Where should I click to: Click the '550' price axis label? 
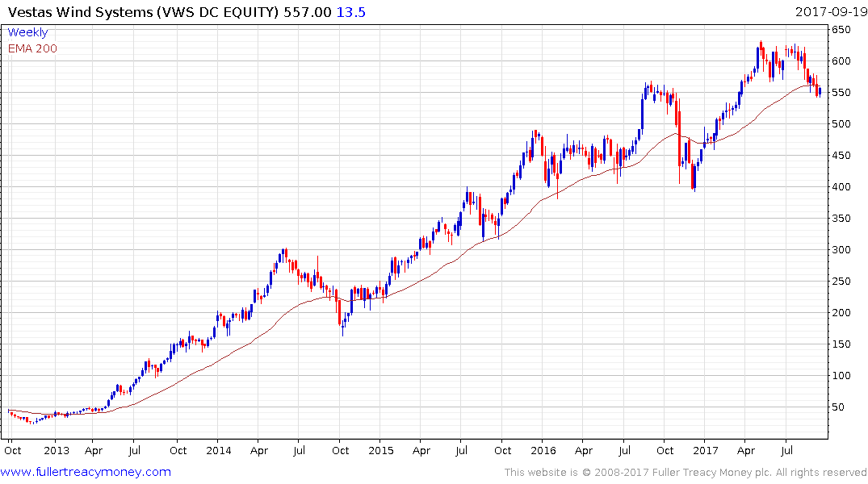pyautogui.click(x=841, y=93)
